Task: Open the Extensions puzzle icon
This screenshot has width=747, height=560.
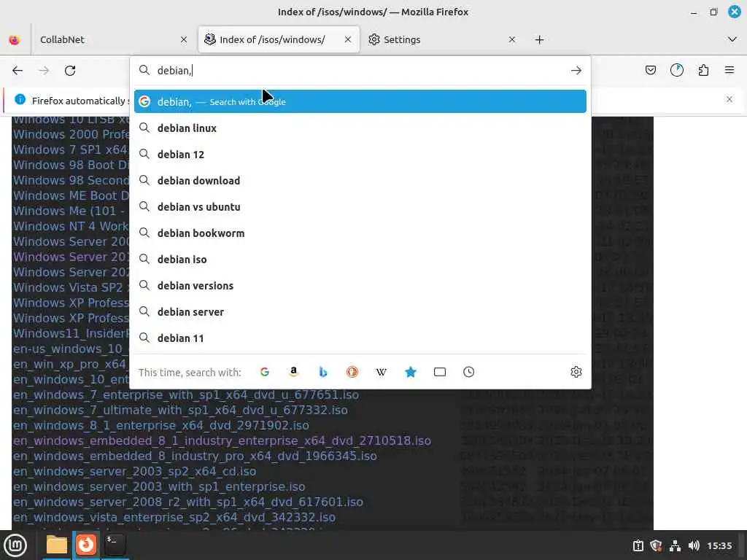Action: pos(703,71)
